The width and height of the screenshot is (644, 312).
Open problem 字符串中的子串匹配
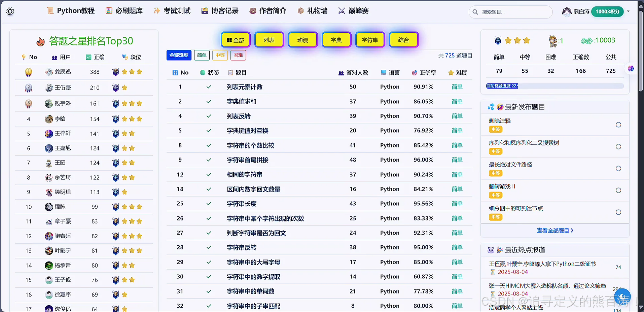coord(254,306)
